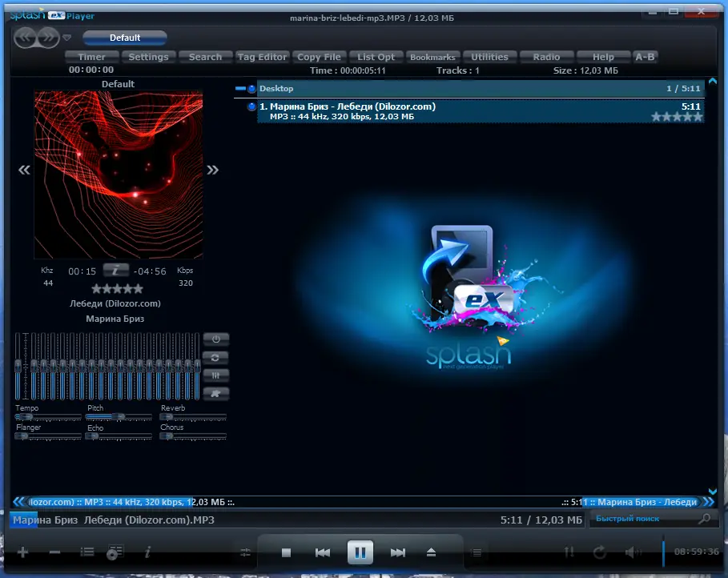This screenshot has height=578, width=728.
Task: Click the remove track minus icon
Action: [x=54, y=552]
